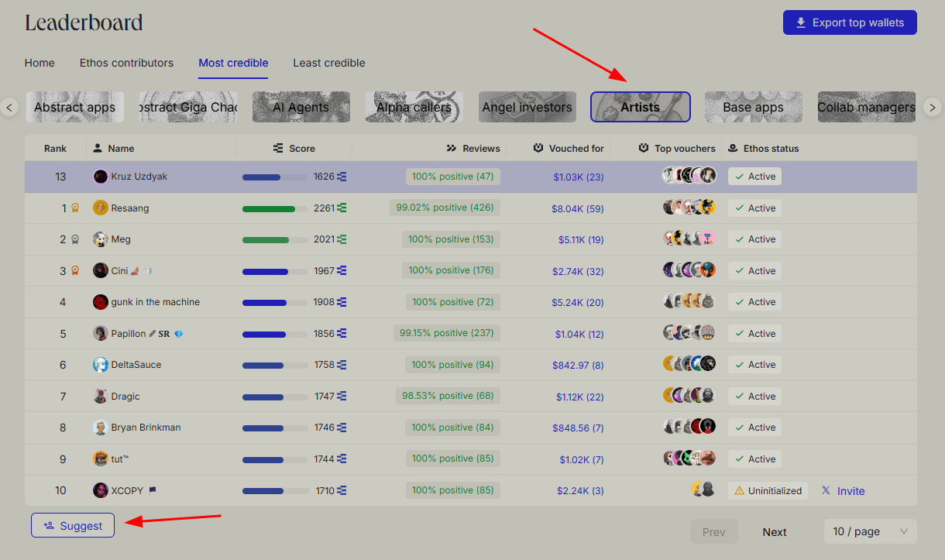Click the Reviews column header icon
945x560 pixels.
coord(452,148)
